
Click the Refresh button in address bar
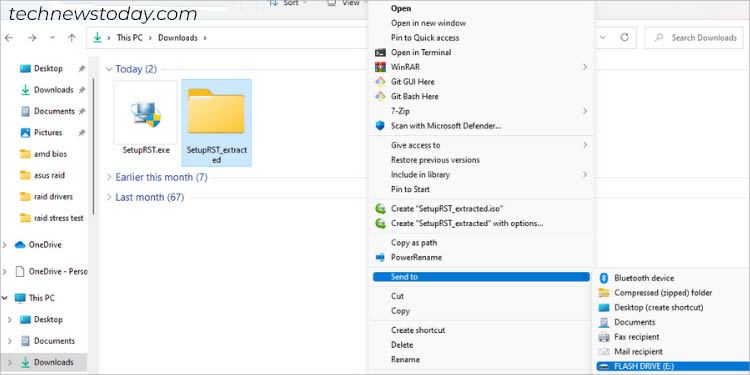click(624, 37)
